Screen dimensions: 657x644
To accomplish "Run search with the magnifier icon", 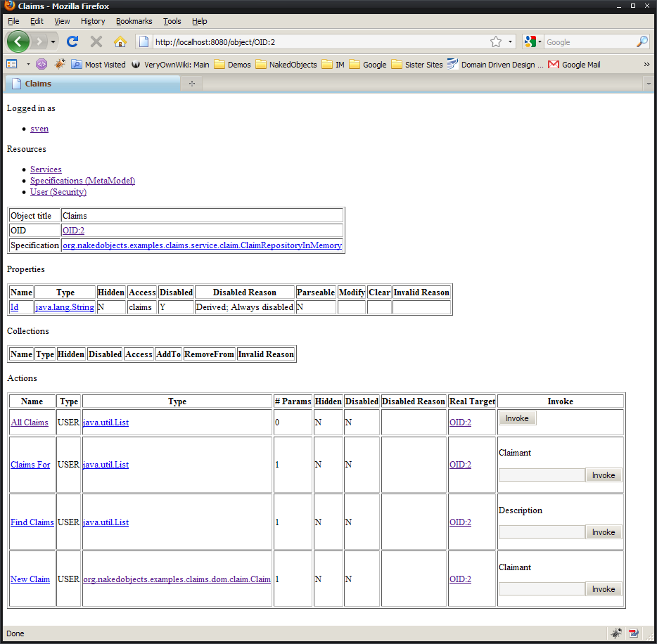I will pos(642,41).
